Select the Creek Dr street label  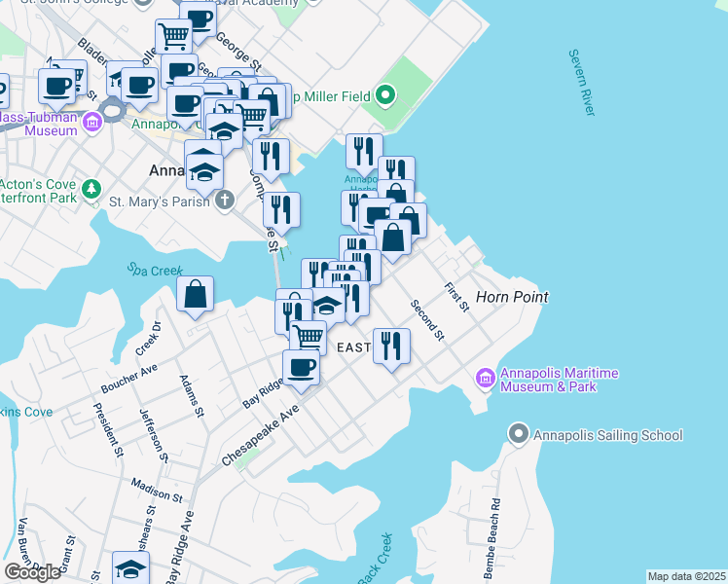tap(148, 338)
